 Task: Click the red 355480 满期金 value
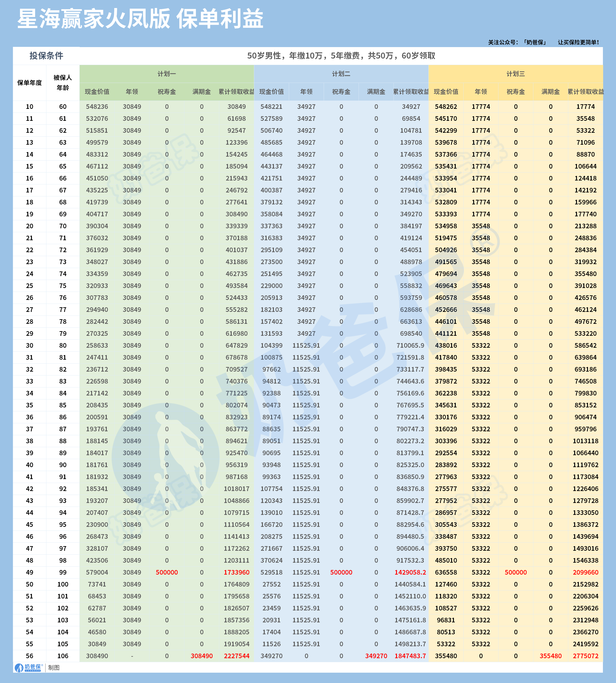pyautogui.click(x=550, y=656)
